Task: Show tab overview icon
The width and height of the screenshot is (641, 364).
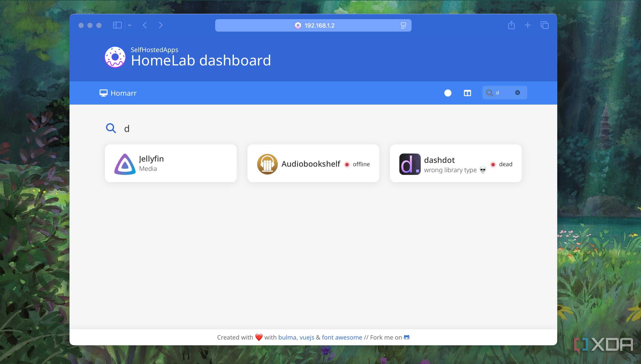Action: click(x=544, y=25)
